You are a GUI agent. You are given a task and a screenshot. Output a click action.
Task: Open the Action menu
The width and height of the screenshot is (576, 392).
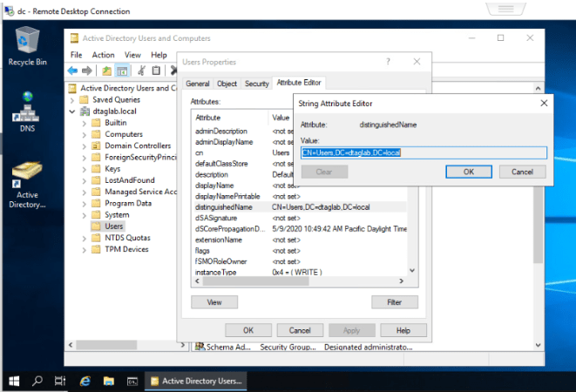pos(103,55)
